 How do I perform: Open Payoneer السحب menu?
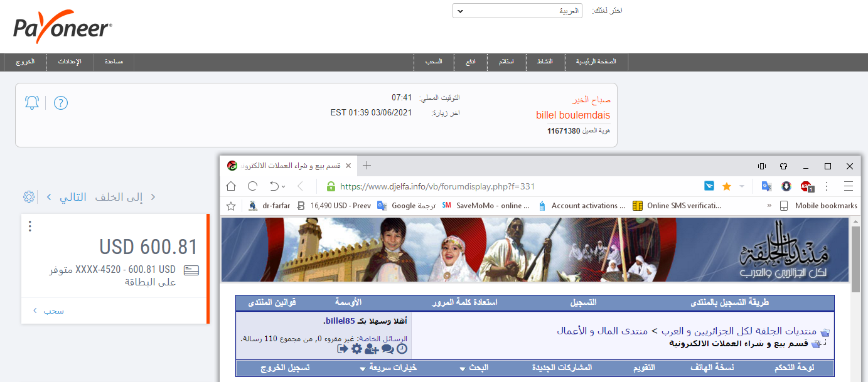click(x=434, y=62)
